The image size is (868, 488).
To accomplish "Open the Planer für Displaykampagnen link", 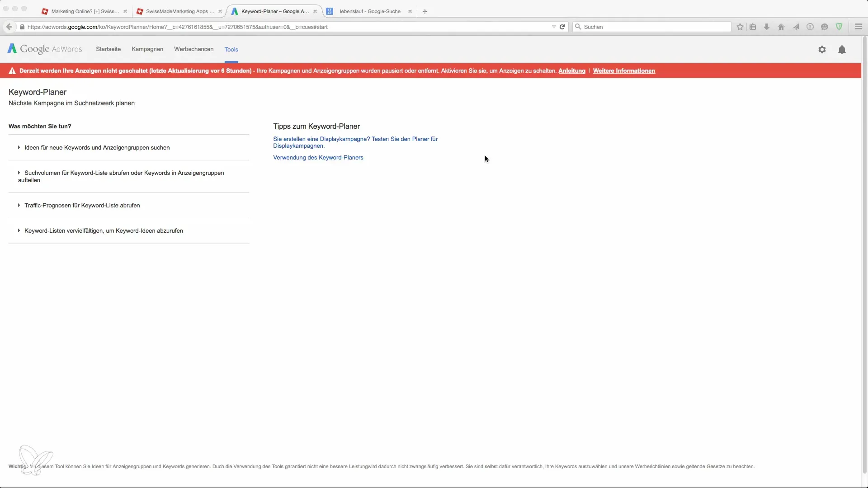I will pyautogui.click(x=355, y=142).
